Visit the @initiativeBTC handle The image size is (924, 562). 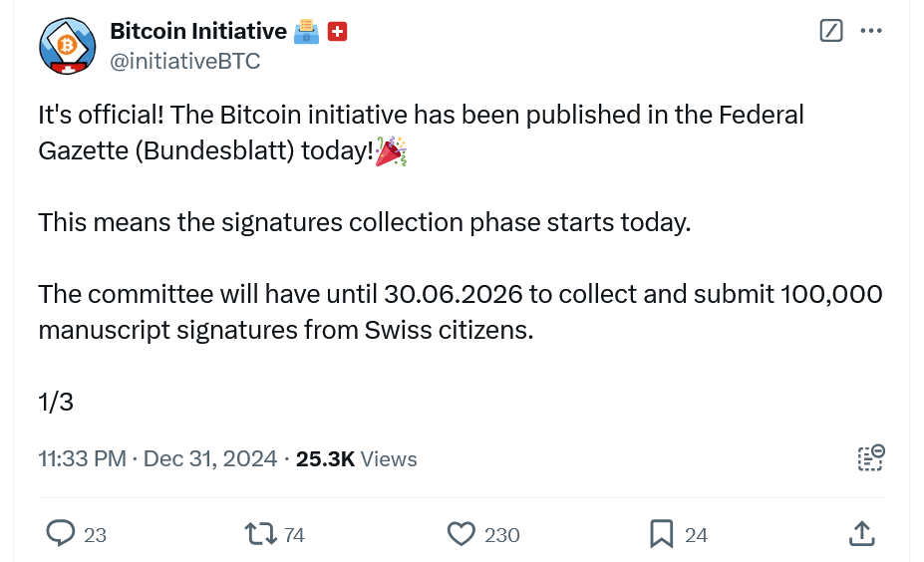click(184, 61)
